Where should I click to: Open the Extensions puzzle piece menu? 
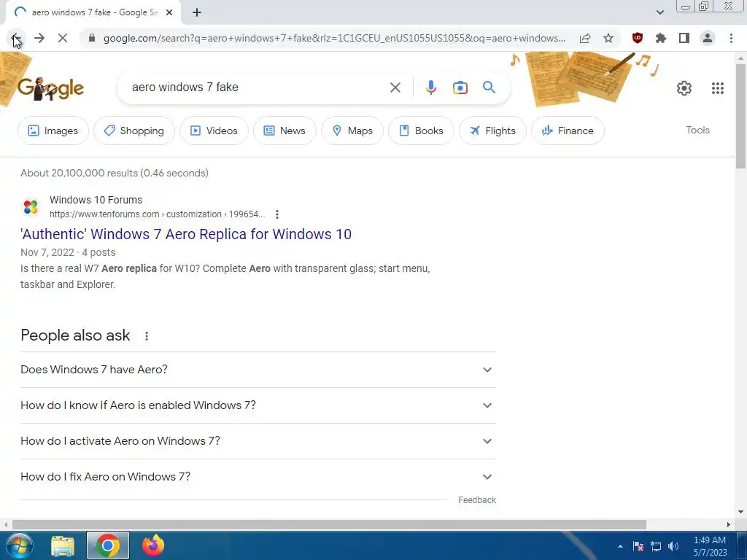point(661,38)
